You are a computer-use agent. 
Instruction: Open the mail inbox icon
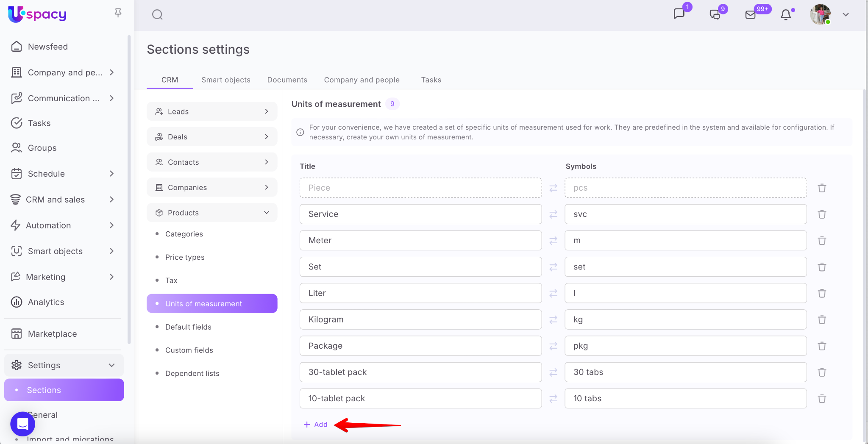tap(751, 15)
